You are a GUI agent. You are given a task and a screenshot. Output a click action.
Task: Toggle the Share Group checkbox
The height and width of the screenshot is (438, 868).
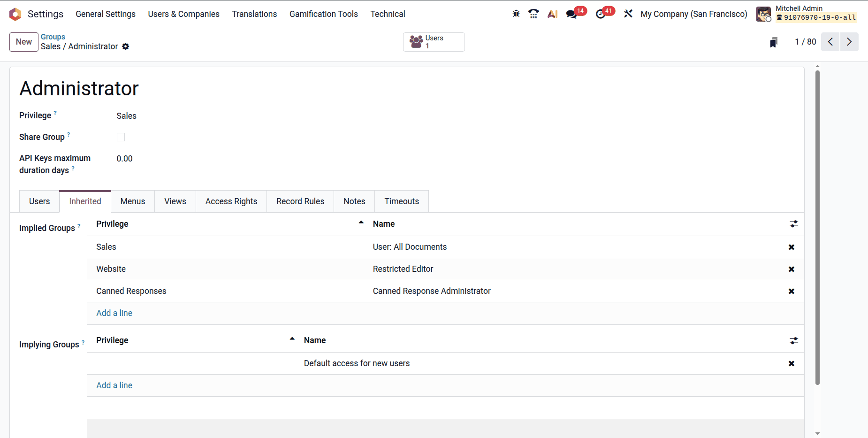[121, 137]
